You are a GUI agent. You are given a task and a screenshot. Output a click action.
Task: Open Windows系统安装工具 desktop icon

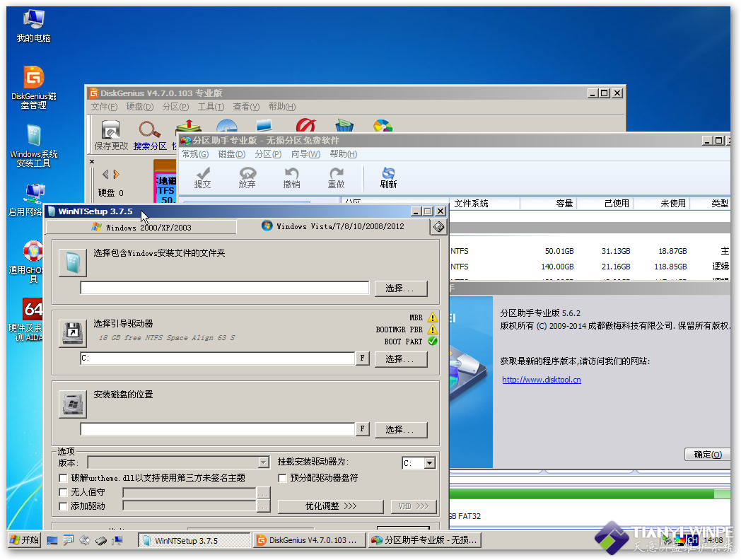click(33, 146)
